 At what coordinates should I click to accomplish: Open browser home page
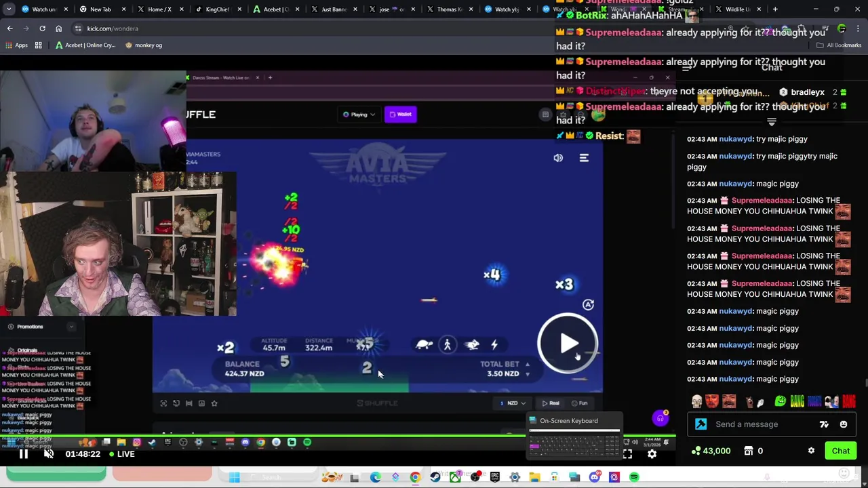[58, 28]
